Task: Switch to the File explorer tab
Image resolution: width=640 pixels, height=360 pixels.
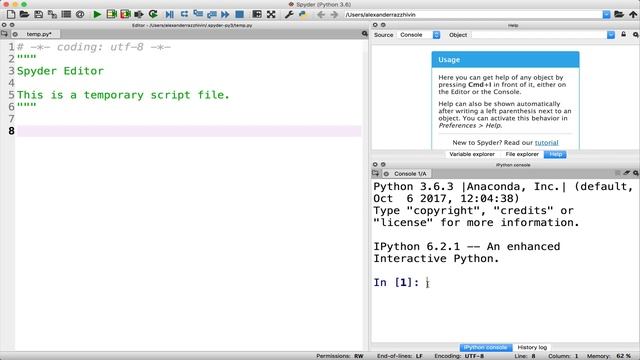Action: click(x=522, y=154)
